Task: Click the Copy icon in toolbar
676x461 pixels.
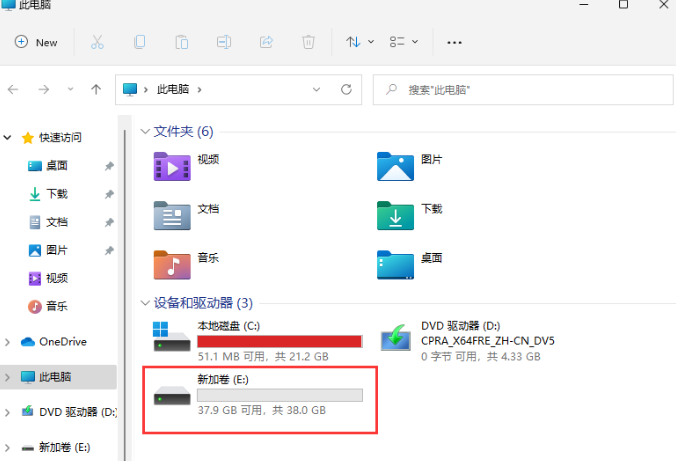Action: pyautogui.click(x=140, y=42)
